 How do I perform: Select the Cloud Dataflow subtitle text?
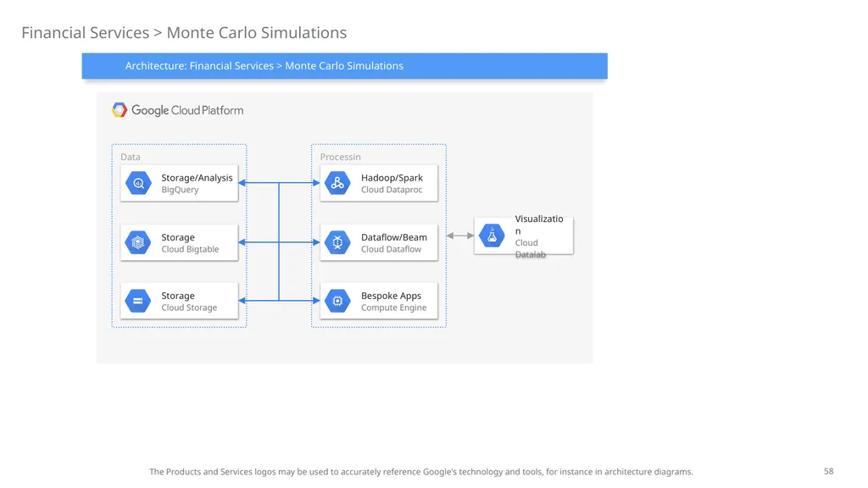[391, 249]
